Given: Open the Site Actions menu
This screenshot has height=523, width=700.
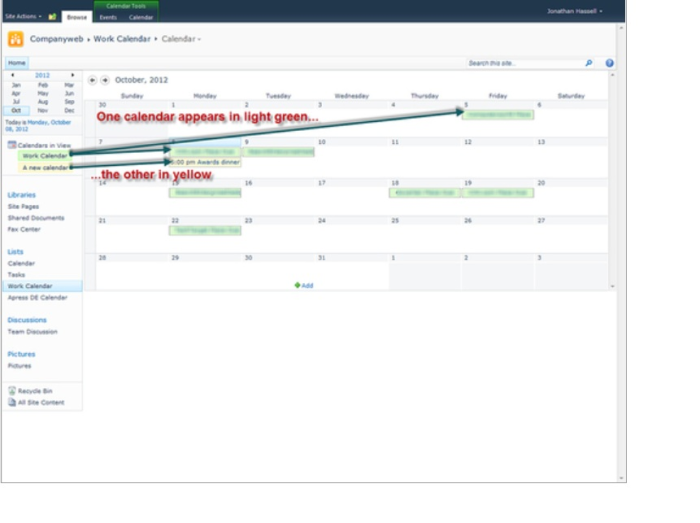Looking at the screenshot, I should [23, 17].
